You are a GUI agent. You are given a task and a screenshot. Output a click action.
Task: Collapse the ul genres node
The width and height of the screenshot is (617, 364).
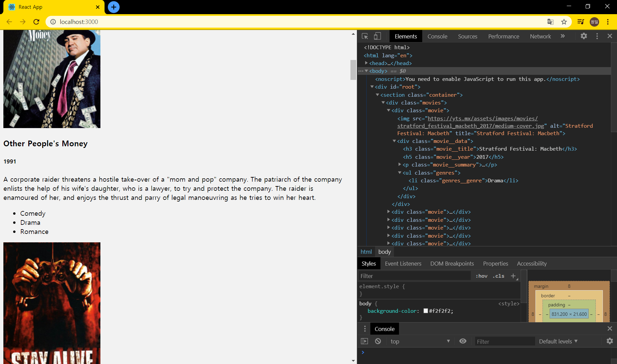click(x=400, y=173)
